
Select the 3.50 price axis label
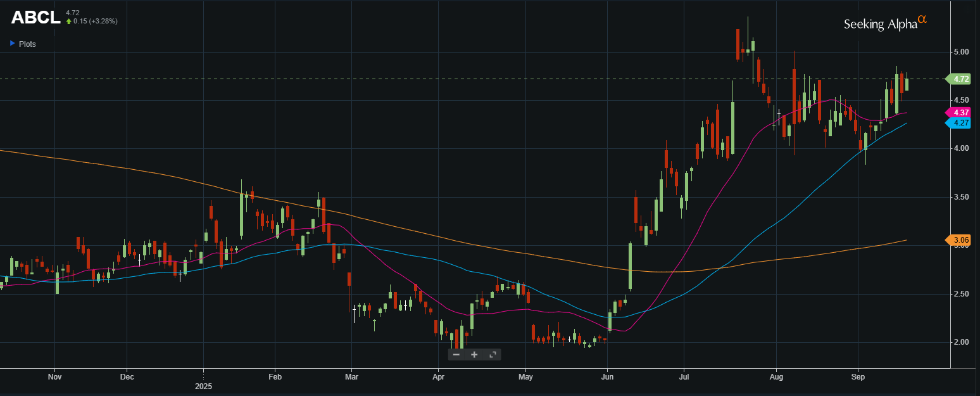961,197
